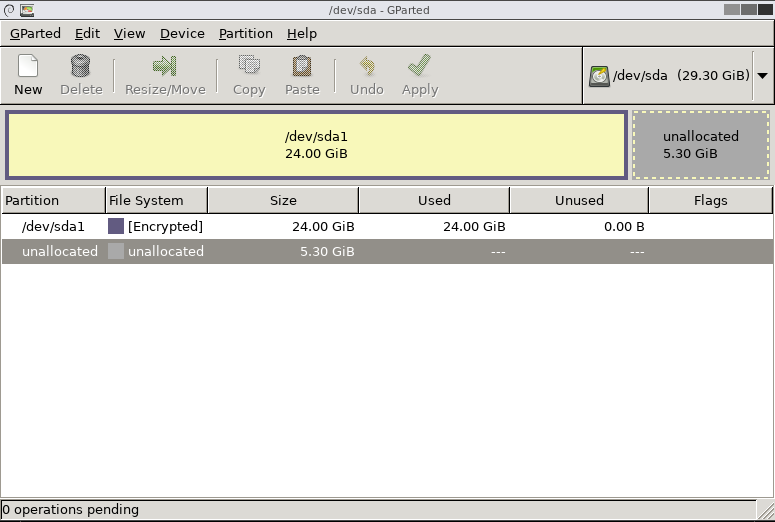Open the Partition menu
Image resolution: width=775 pixels, height=522 pixels.
246,34
